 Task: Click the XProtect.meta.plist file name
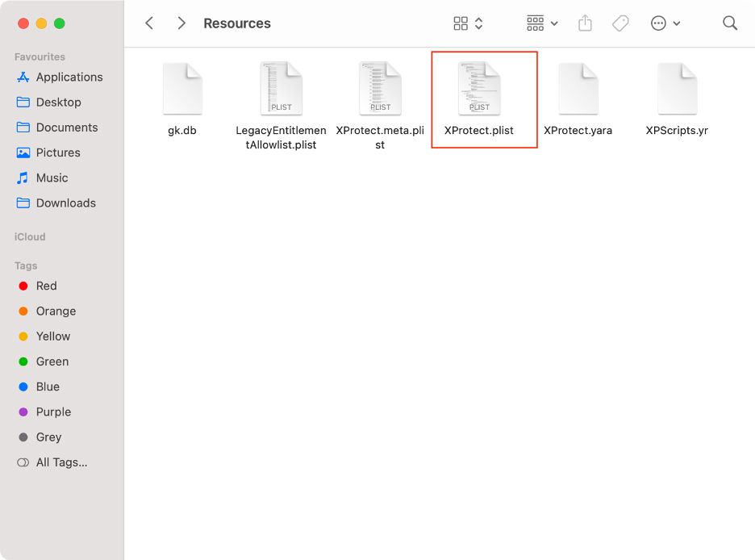click(380, 138)
